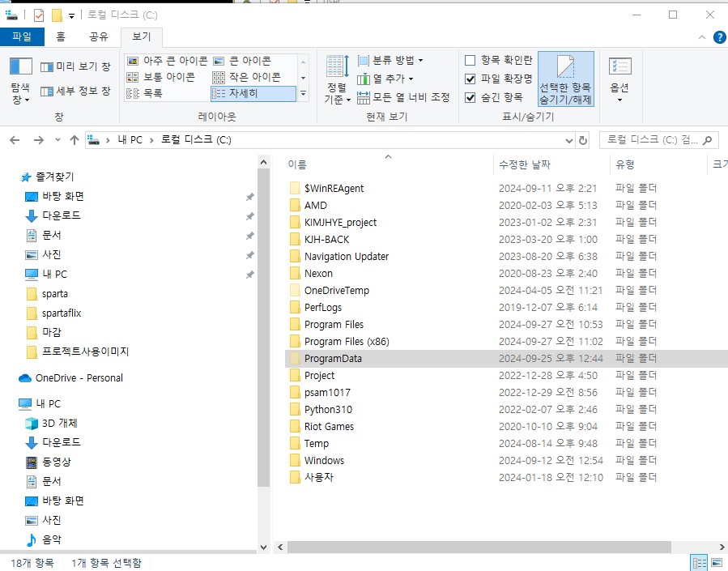The image size is (728, 571).
Task: Go up one folder level arrow
Action: pos(75,140)
